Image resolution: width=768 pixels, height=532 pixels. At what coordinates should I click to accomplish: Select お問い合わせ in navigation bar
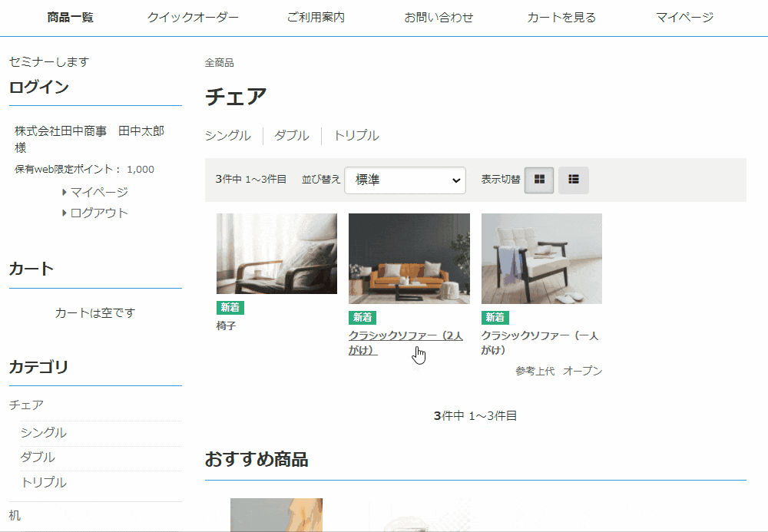point(439,18)
